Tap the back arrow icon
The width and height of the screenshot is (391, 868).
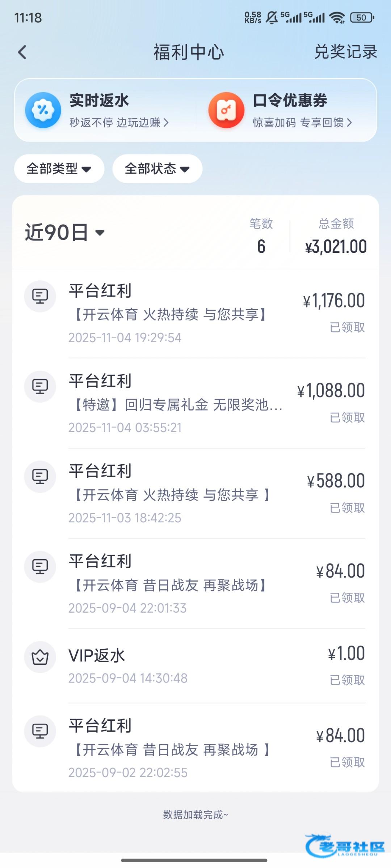(x=22, y=52)
